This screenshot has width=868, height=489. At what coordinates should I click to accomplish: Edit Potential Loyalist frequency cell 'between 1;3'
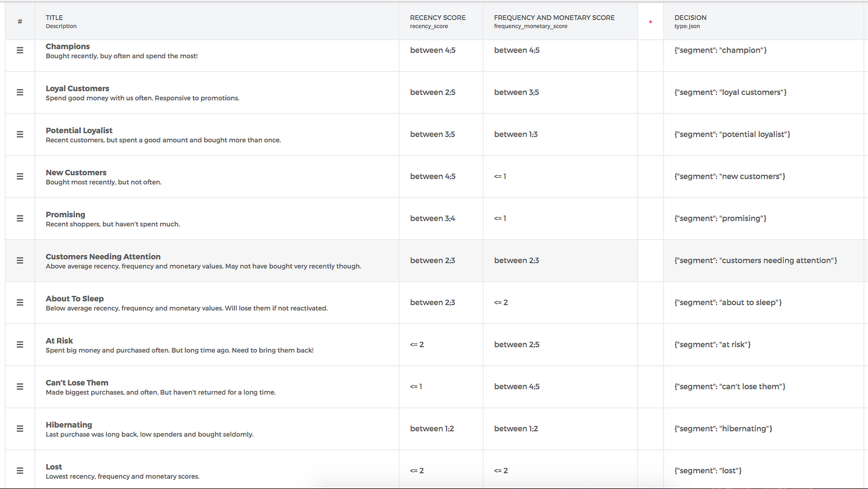tap(516, 135)
